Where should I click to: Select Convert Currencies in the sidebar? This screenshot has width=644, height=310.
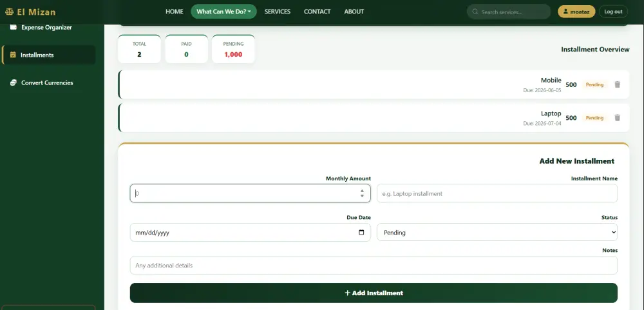tap(48, 82)
